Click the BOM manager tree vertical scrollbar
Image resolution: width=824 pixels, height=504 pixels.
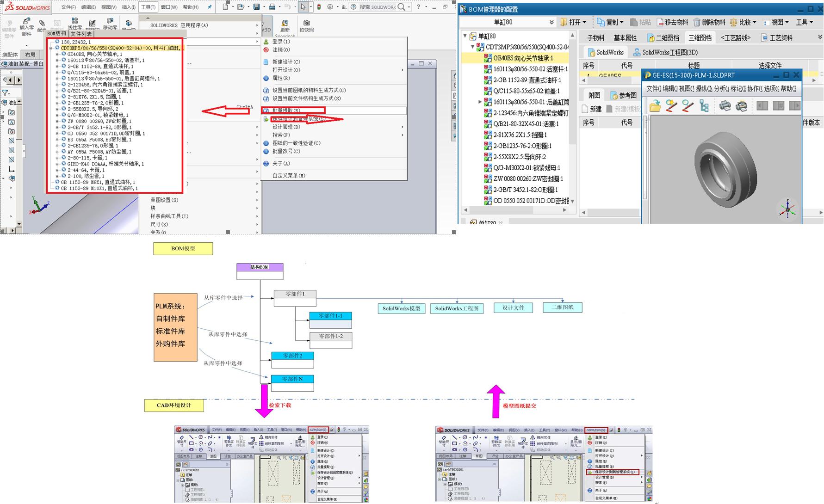tap(572, 118)
